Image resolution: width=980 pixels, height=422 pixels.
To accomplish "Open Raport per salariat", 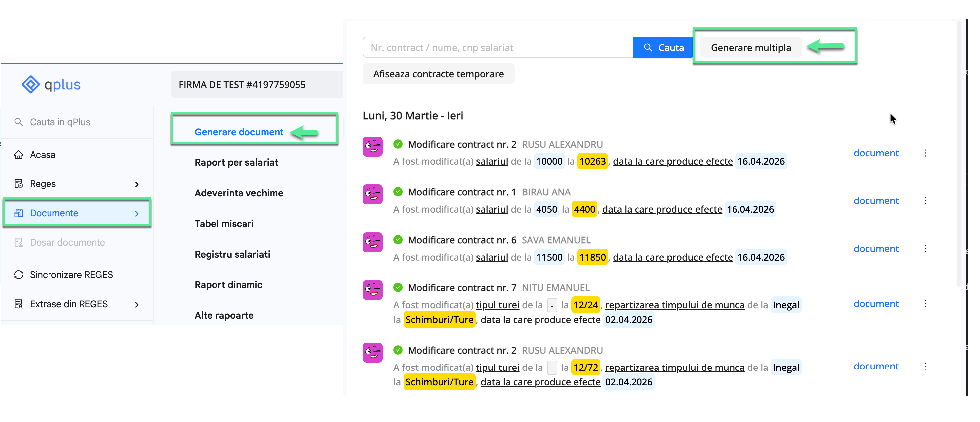I will point(236,162).
